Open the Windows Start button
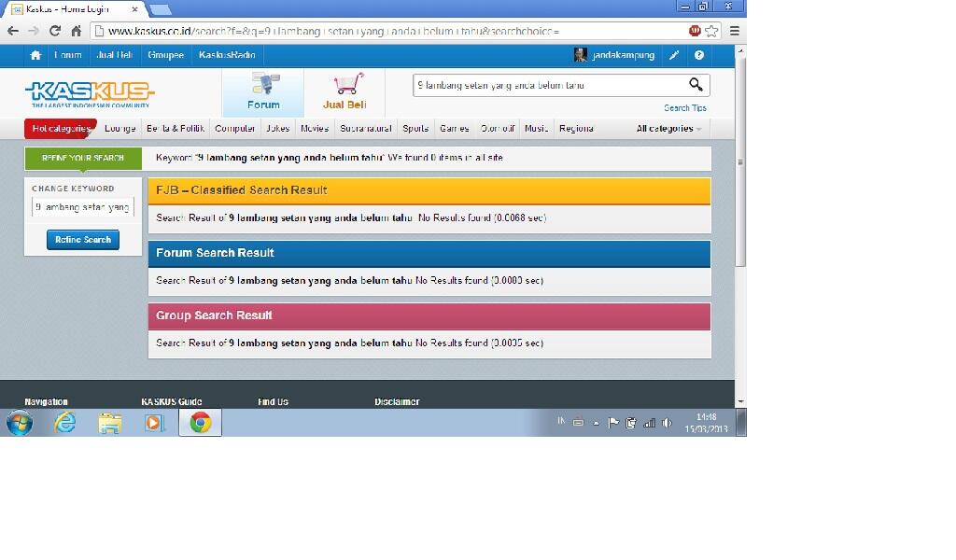956x560 pixels. coord(20,423)
